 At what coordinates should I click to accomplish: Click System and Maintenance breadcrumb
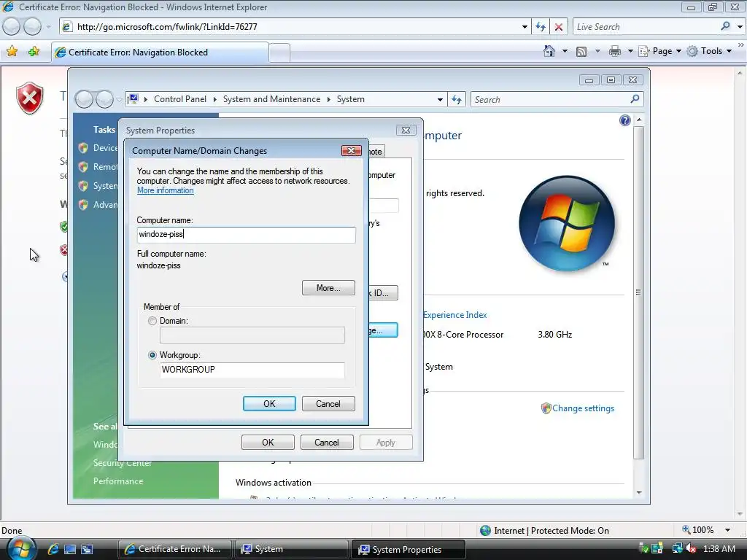271,99
